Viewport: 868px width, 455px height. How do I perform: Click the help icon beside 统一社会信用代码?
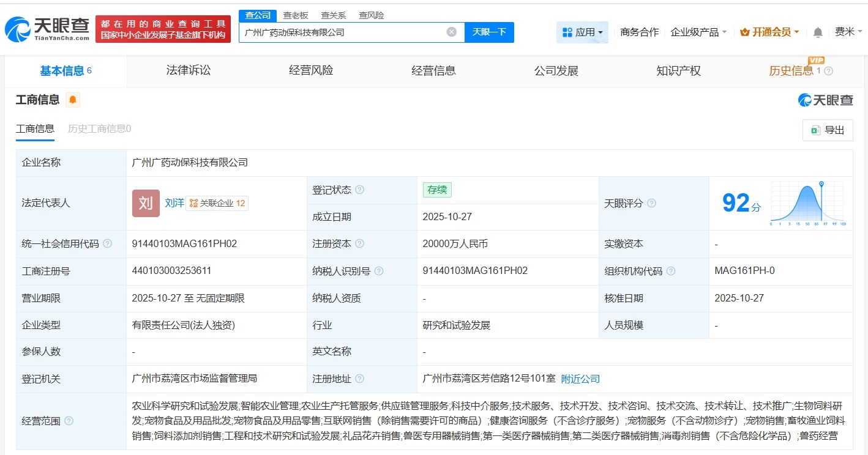[x=107, y=243]
